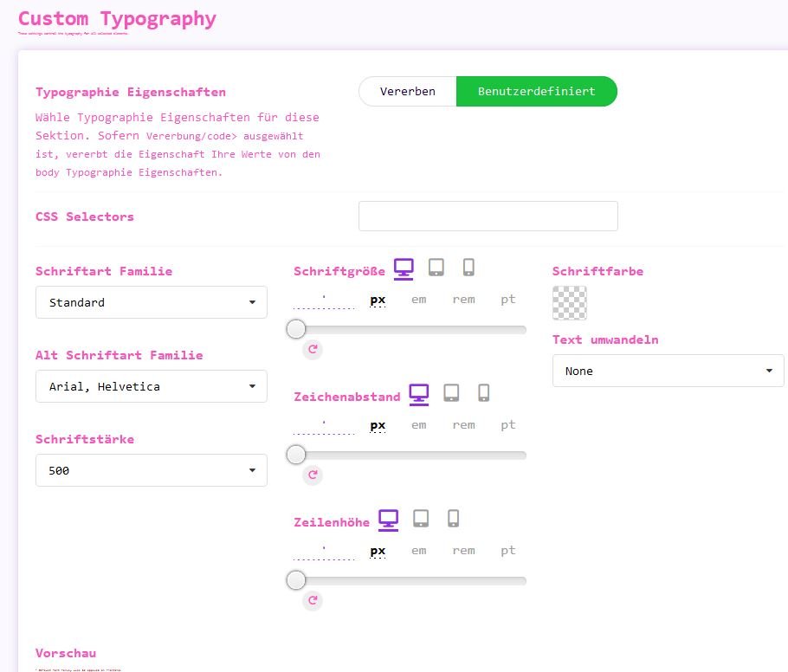Enable Benutzerdefiniert typography option
Screen dimensions: 788x672
coord(536,91)
